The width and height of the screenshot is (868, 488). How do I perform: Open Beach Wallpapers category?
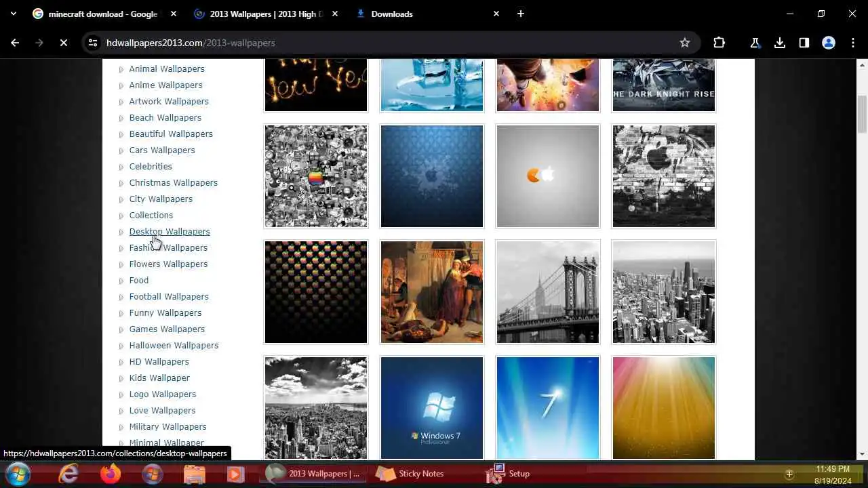[x=165, y=117]
